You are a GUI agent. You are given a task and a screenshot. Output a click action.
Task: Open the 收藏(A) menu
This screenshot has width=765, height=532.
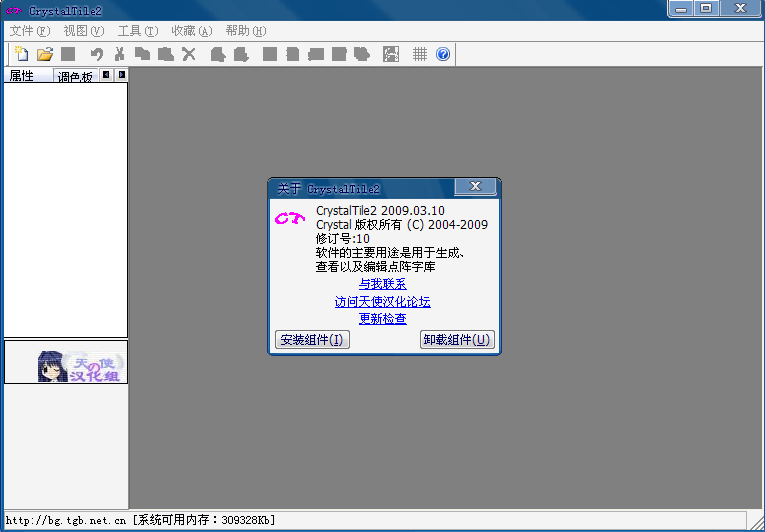pos(192,31)
